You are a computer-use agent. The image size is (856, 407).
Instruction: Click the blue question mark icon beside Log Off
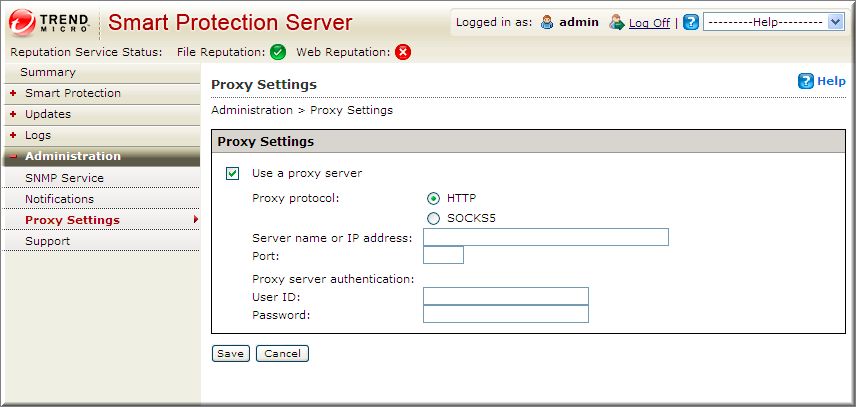[x=691, y=22]
